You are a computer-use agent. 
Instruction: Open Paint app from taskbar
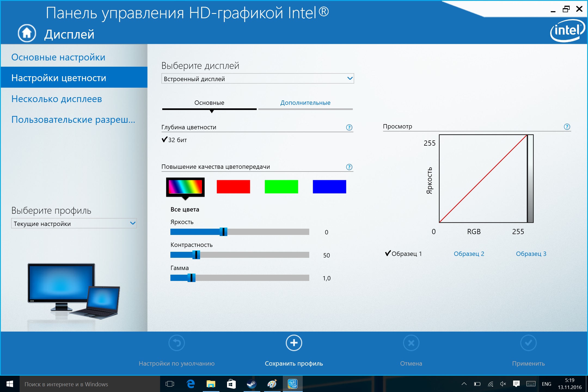pyautogui.click(x=272, y=384)
